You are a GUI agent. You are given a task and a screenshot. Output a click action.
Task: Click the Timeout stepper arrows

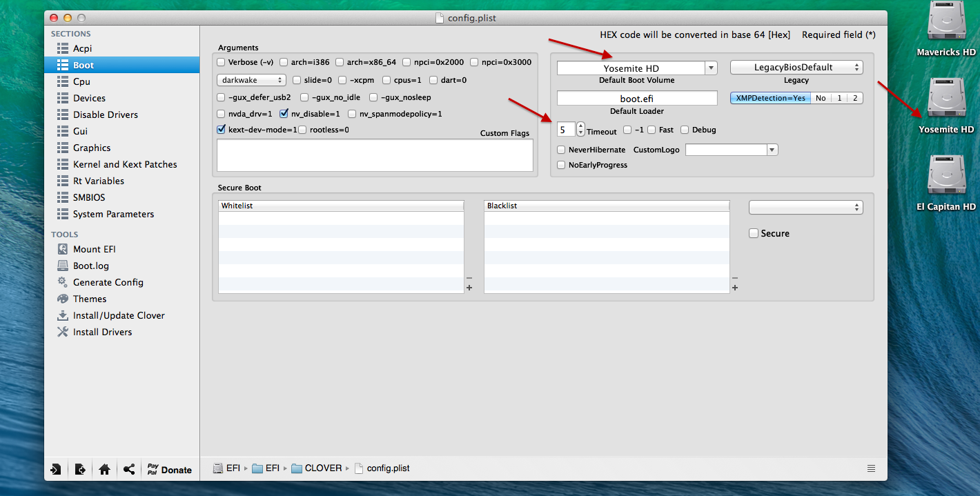tap(580, 129)
